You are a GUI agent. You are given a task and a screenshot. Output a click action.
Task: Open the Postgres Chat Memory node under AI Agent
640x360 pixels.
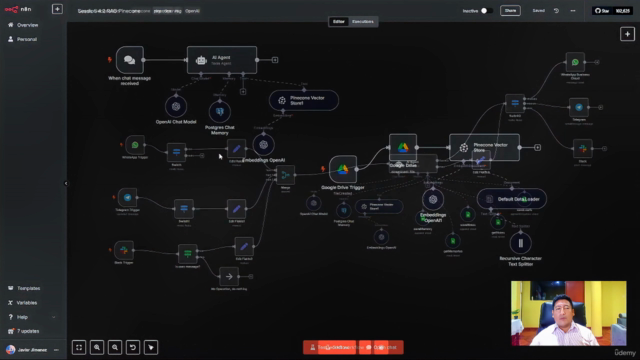pyautogui.click(x=220, y=112)
